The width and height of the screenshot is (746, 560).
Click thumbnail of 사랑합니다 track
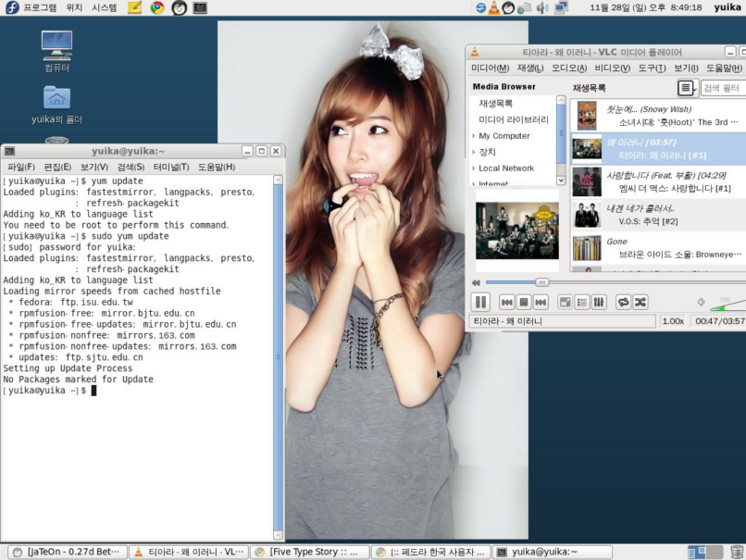[587, 181]
